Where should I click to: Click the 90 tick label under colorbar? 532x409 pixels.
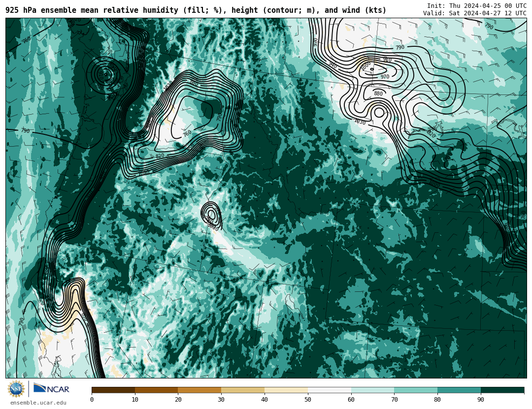pos(481,400)
